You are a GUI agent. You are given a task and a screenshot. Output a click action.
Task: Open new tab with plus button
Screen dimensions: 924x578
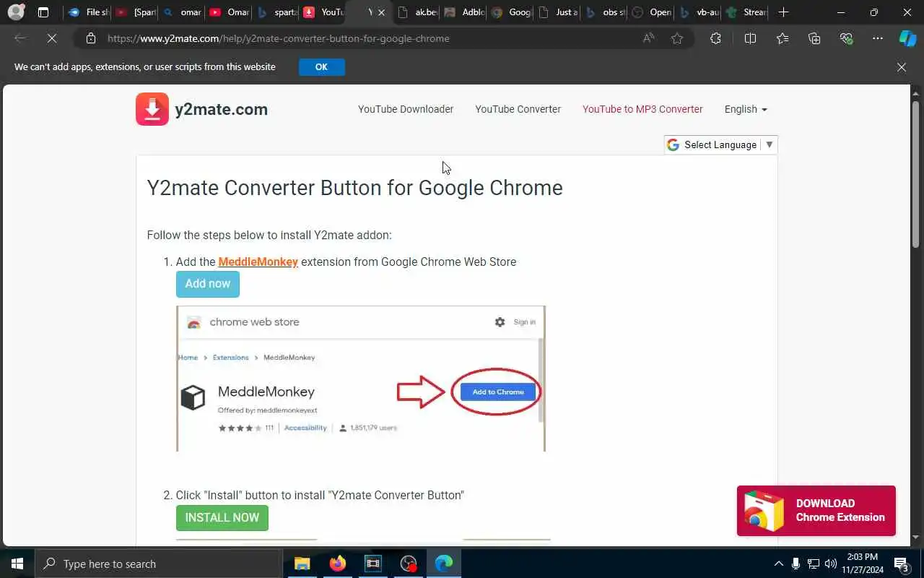(783, 12)
